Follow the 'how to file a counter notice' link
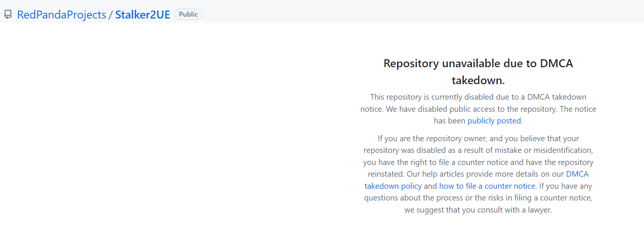644x242 pixels. click(x=487, y=186)
